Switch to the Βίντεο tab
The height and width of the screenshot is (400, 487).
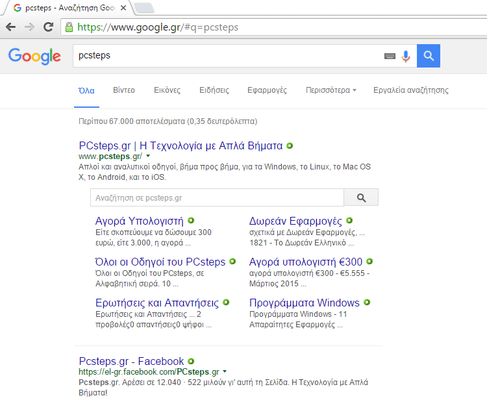pos(124,90)
